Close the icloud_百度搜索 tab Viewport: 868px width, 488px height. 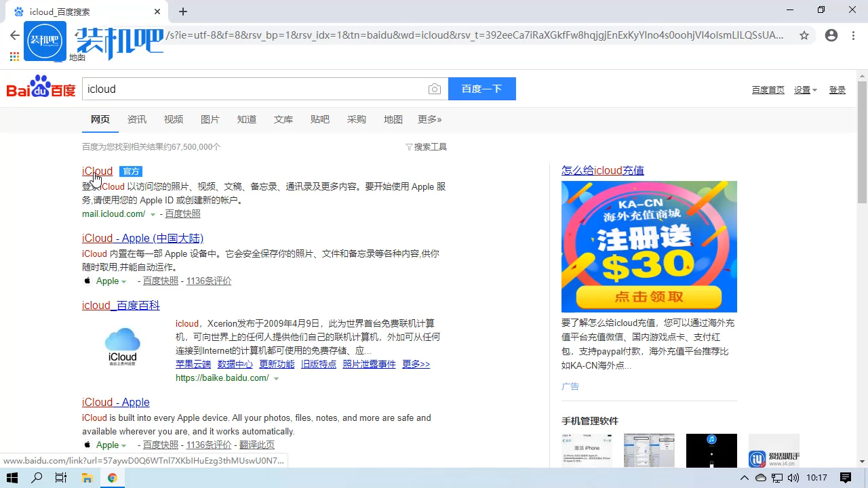point(157,12)
